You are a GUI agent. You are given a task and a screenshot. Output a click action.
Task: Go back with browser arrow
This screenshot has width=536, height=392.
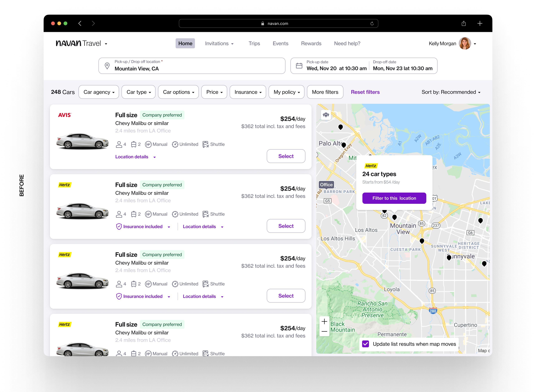[x=80, y=24]
